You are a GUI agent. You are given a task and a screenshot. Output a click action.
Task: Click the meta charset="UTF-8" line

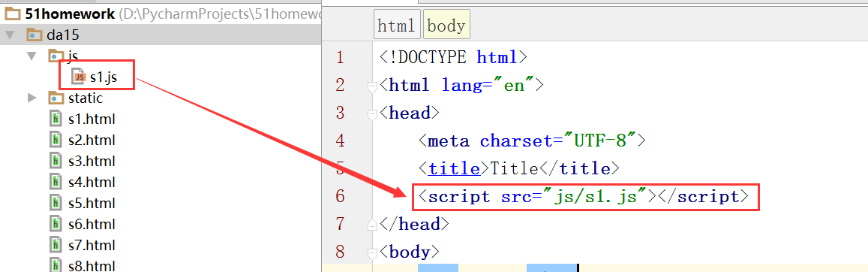(533, 141)
